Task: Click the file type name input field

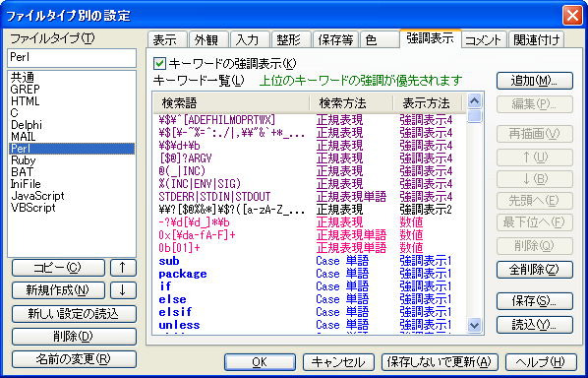Action: click(72, 58)
